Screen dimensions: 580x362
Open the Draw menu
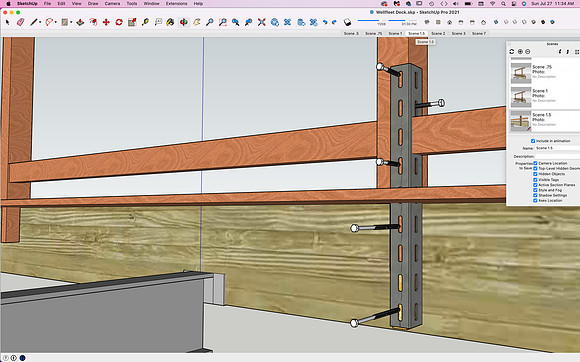pyautogui.click(x=93, y=3)
